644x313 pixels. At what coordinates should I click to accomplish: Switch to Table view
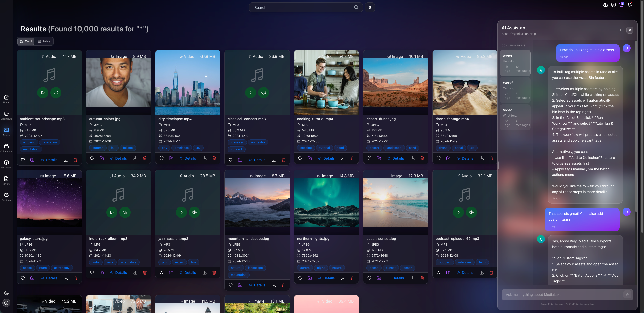(44, 41)
